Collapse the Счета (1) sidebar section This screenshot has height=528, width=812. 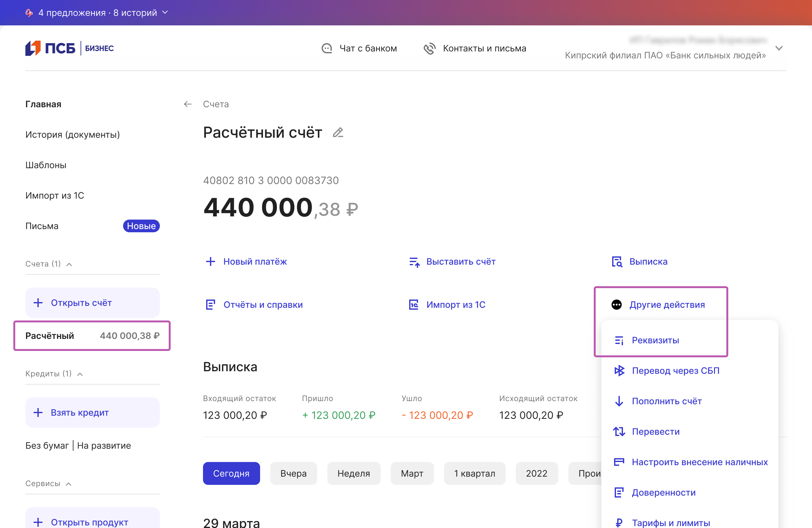point(69,264)
